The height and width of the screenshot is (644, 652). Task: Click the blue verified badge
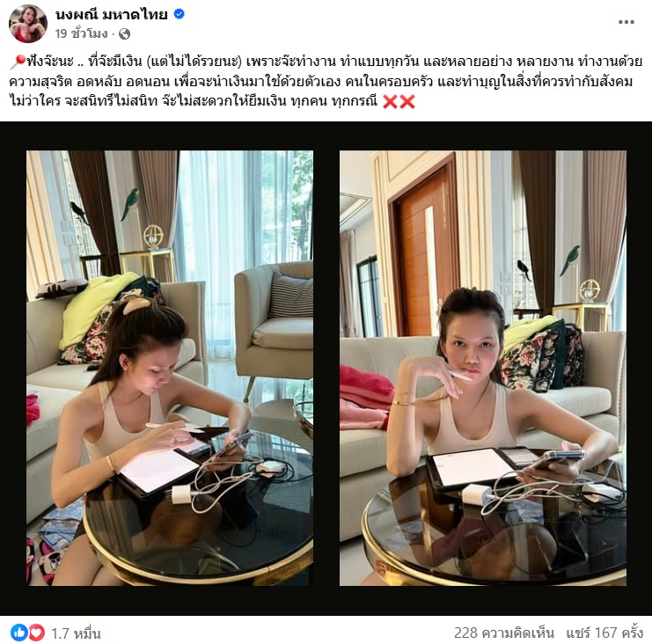coord(179,14)
